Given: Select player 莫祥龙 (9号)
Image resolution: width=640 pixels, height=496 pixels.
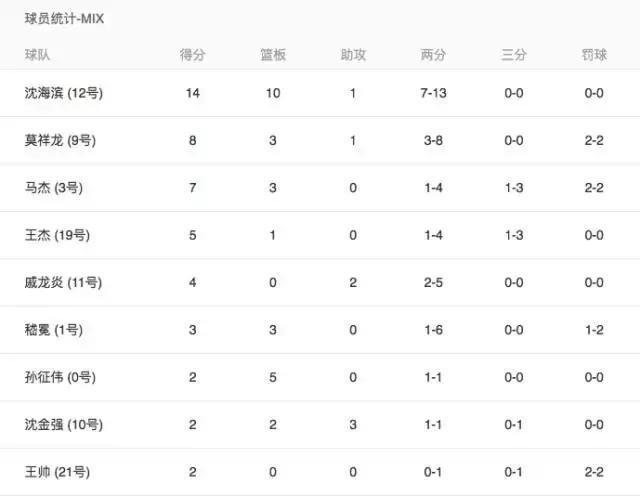Looking at the screenshot, I should [x=60, y=141].
